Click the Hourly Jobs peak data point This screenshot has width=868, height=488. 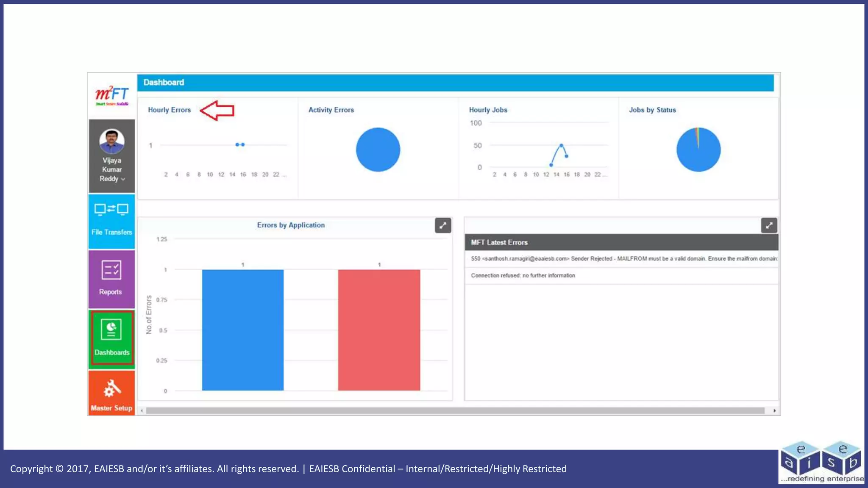(x=561, y=145)
